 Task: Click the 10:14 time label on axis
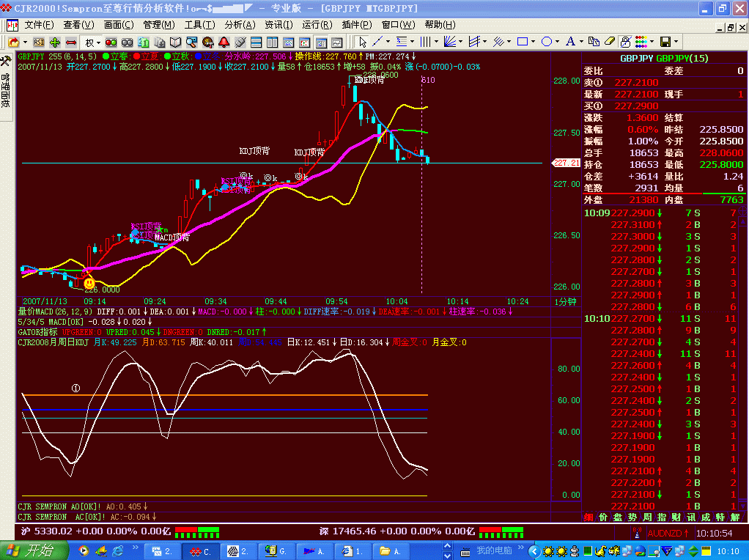[x=457, y=301]
